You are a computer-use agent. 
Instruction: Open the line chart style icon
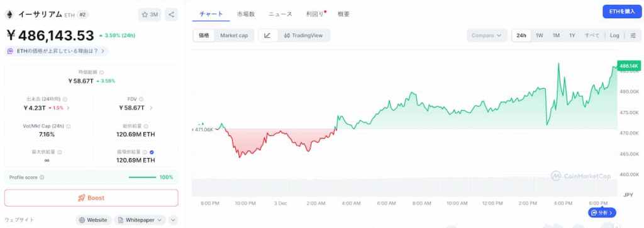click(267, 35)
